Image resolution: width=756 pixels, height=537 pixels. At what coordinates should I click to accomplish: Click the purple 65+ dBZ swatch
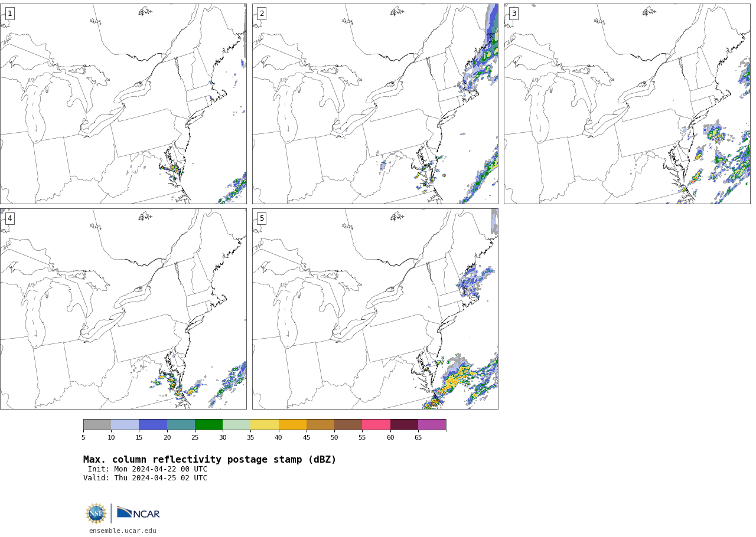432,425
